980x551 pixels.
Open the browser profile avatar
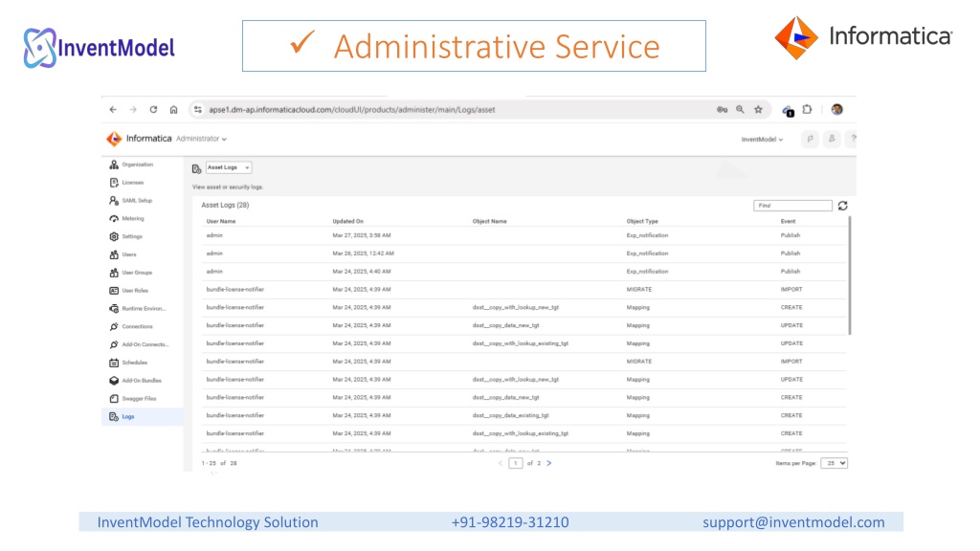[x=836, y=109]
